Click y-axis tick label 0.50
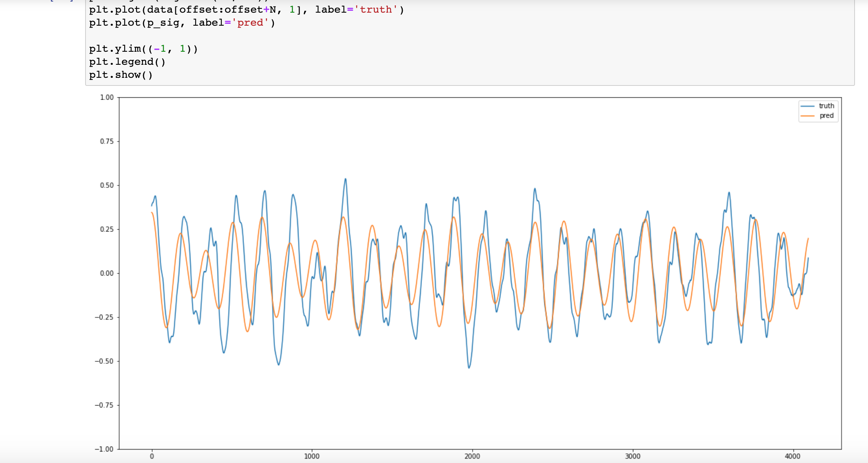 (x=107, y=186)
